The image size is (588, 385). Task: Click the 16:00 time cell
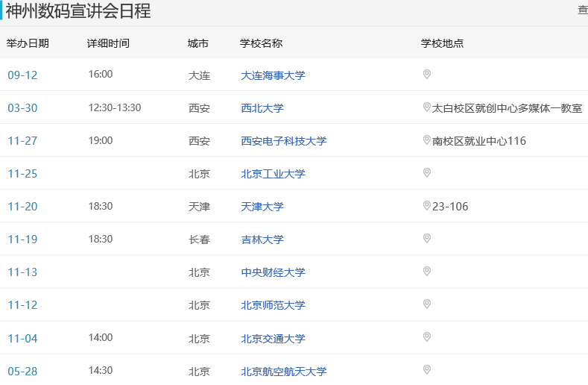pyautogui.click(x=101, y=74)
